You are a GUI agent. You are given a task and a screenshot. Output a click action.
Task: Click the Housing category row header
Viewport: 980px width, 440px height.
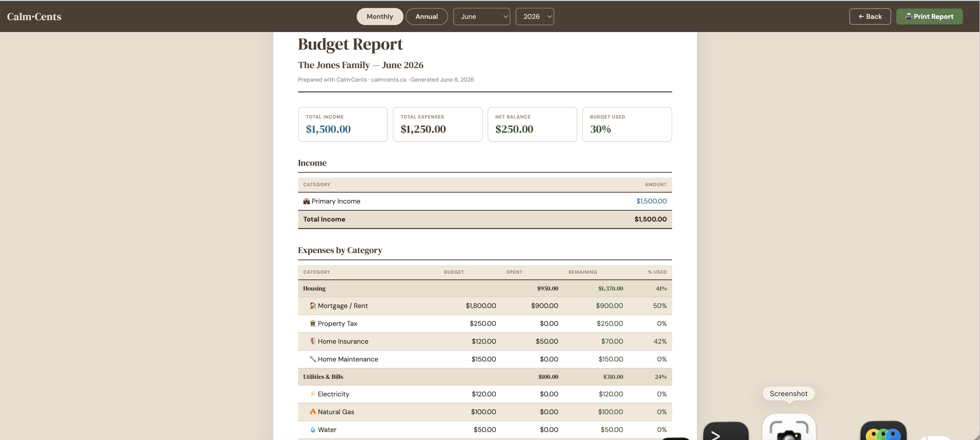[485, 288]
